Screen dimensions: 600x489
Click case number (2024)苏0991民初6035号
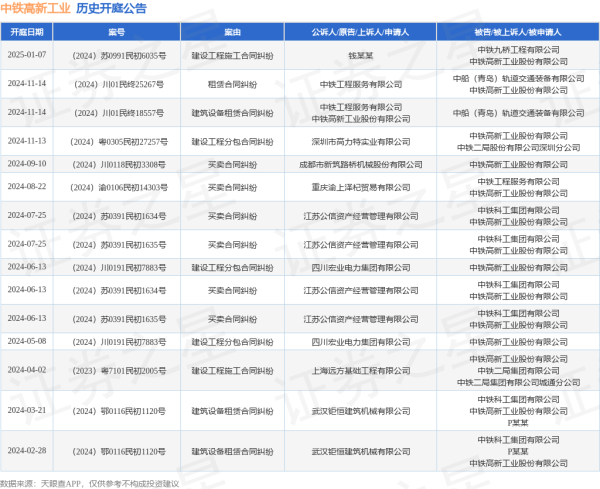119,56
